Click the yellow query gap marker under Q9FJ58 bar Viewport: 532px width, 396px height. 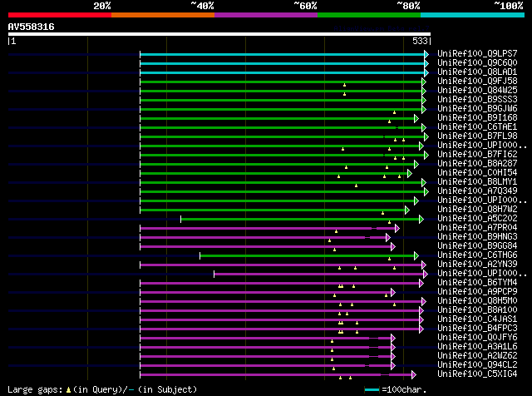pos(344,85)
